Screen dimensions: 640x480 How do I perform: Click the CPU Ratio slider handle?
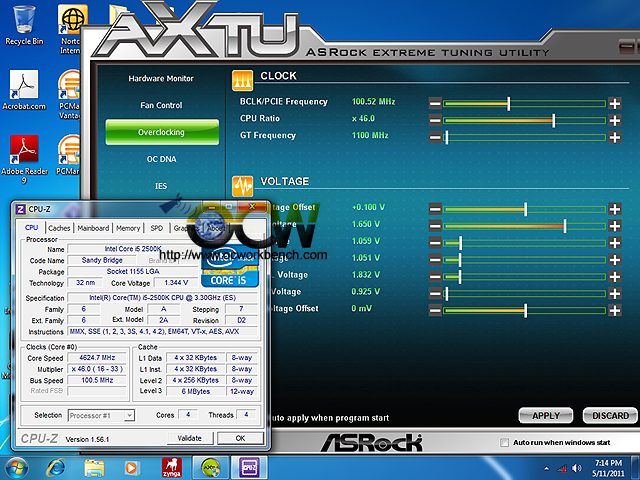(x=553, y=120)
